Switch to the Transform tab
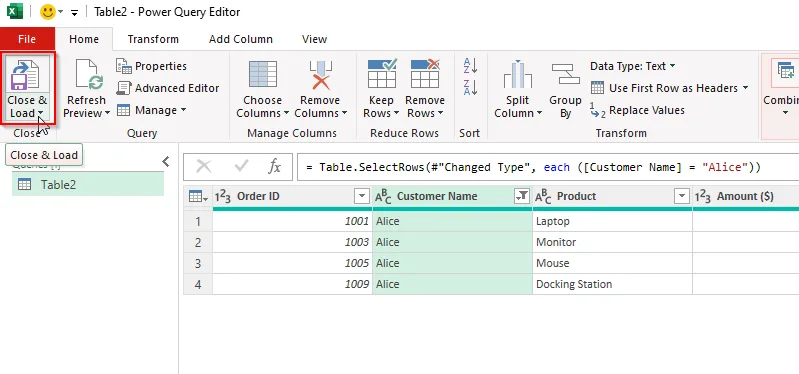Viewport: 799px width, 374px height. 153,39
